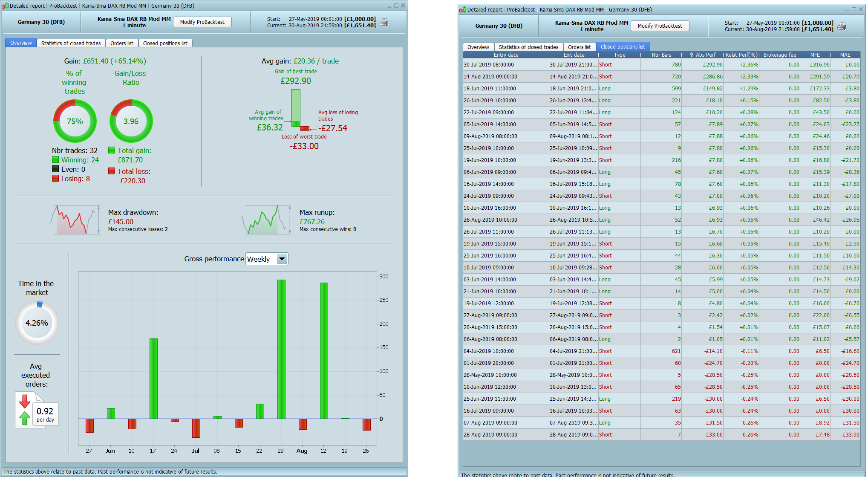Click the 3.96 Gain/Loss ratio donut

pyautogui.click(x=131, y=121)
